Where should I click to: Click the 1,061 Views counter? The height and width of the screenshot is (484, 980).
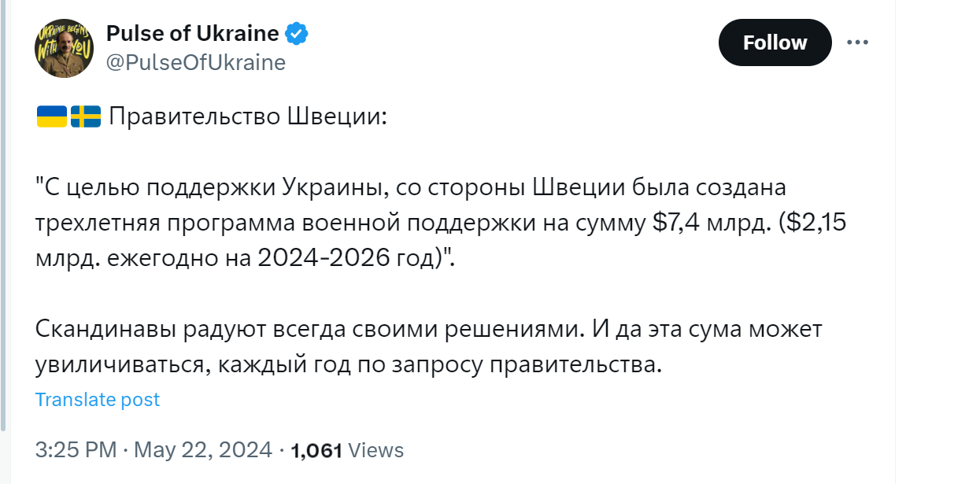tap(347, 450)
